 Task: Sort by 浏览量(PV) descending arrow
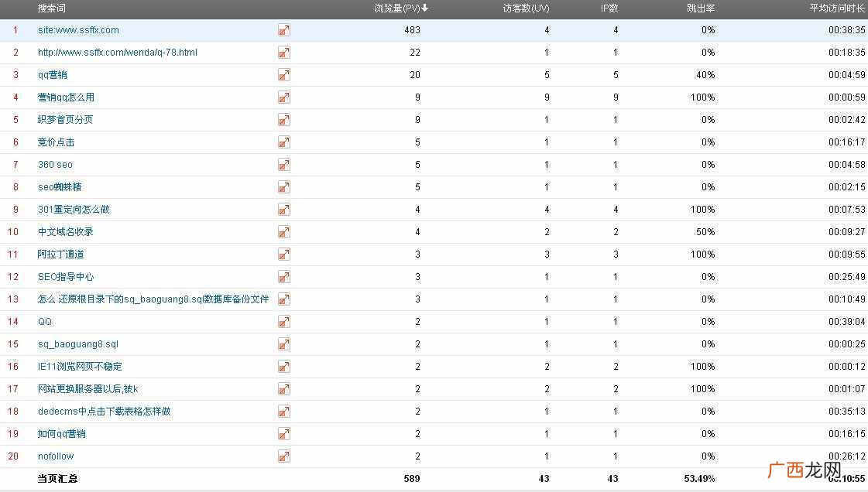[424, 9]
